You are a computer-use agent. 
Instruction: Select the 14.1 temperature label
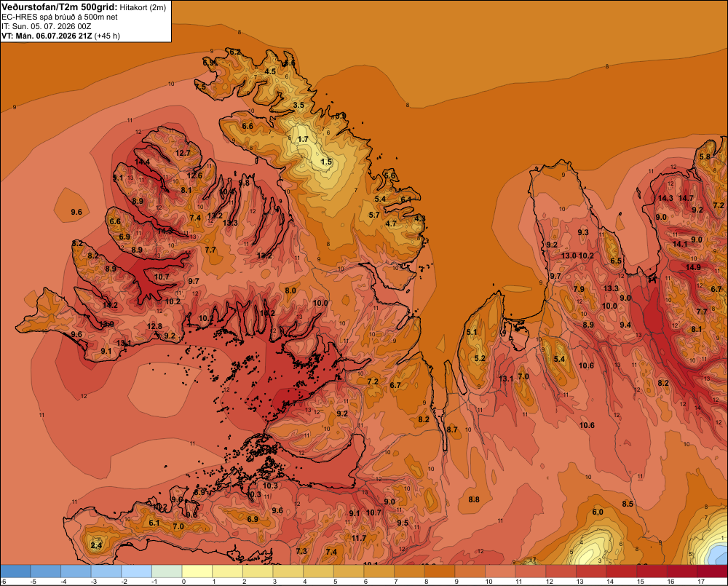680,245
